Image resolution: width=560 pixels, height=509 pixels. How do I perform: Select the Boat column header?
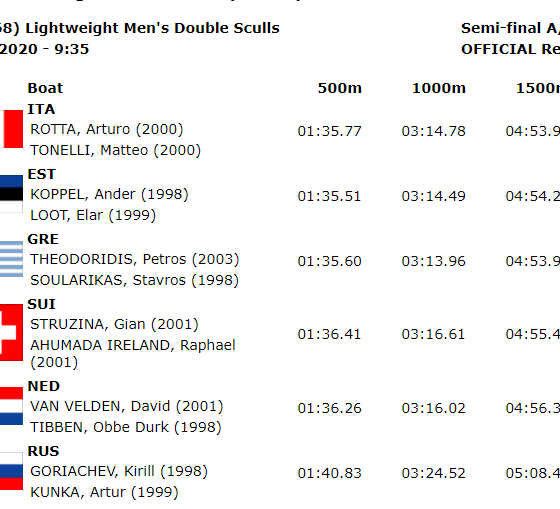45,88
